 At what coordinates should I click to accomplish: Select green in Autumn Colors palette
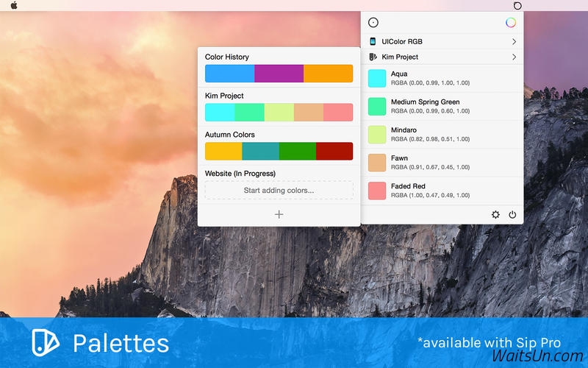click(x=298, y=151)
